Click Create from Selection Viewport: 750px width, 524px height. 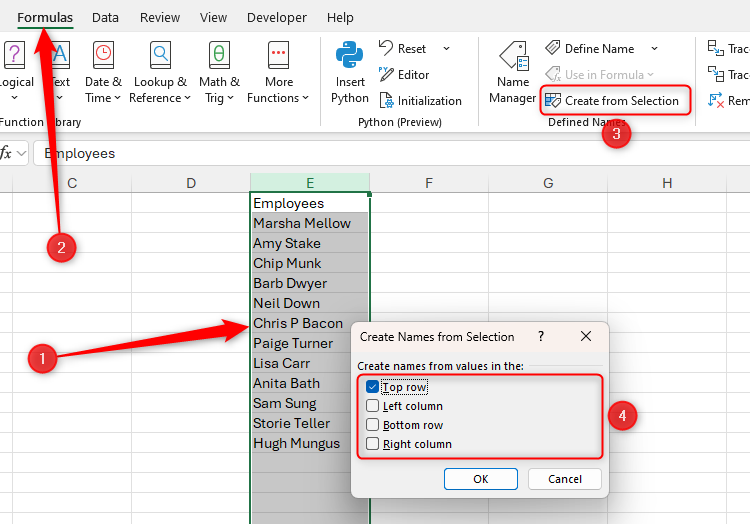point(612,100)
